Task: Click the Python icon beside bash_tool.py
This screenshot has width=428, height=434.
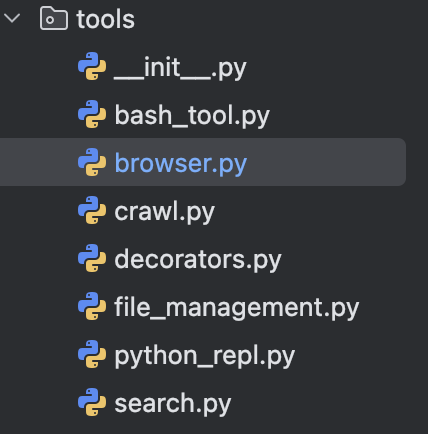Action: click(x=92, y=114)
